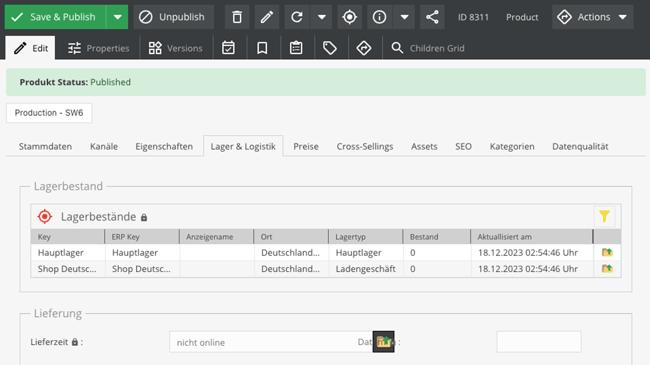Click the rename pencil icon in toolbar
The height and width of the screenshot is (365, 650).
point(267,17)
